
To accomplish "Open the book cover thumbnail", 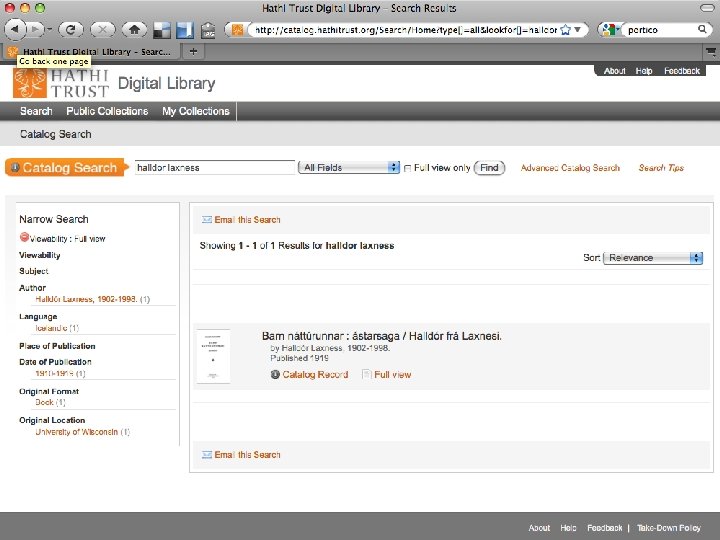I will pos(213,356).
